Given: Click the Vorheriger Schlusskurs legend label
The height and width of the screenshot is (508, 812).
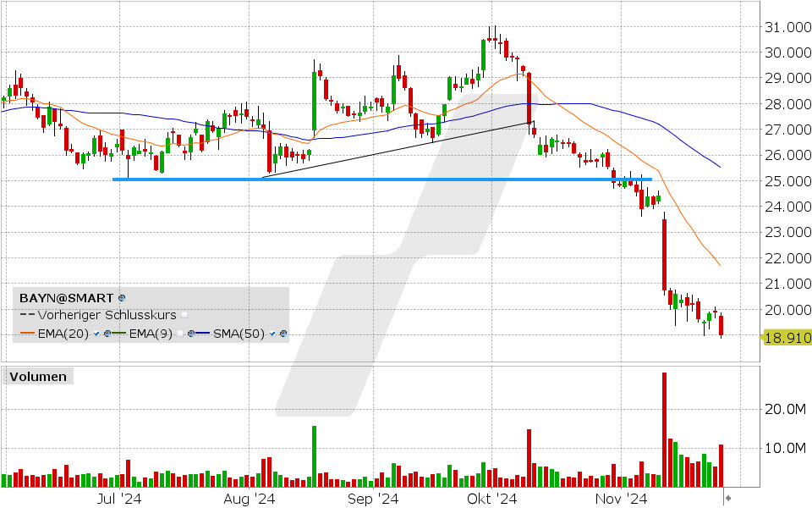Looking at the screenshot, I should 107,315.
